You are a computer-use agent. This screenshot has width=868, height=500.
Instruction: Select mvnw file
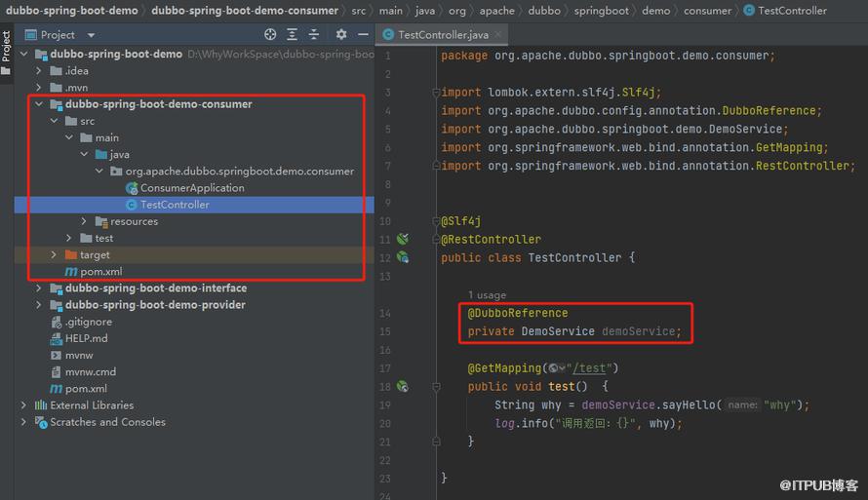[79, 355]
